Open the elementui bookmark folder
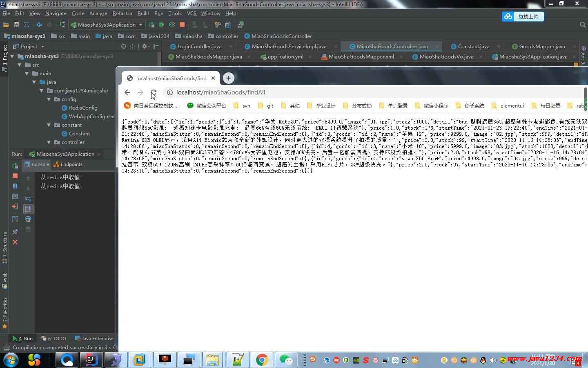Image resolution: width=588 pixels, height=368 pixels. 508,105
